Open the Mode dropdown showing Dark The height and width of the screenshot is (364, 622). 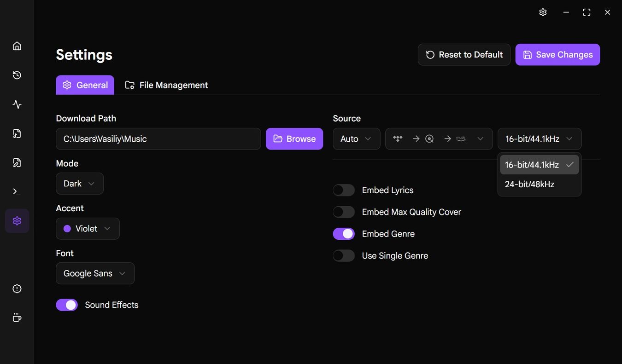(x=79, y=183)
